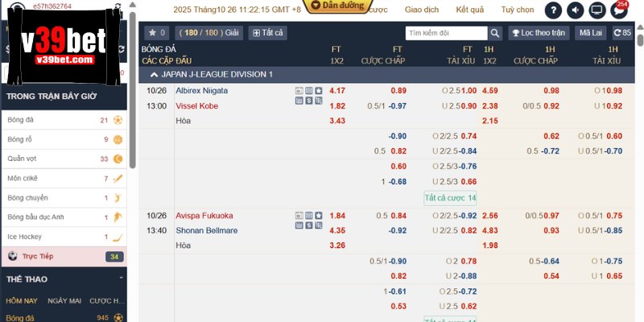
Task: Favorite the Albirex Niigata match with star
Action: point(319,91)
